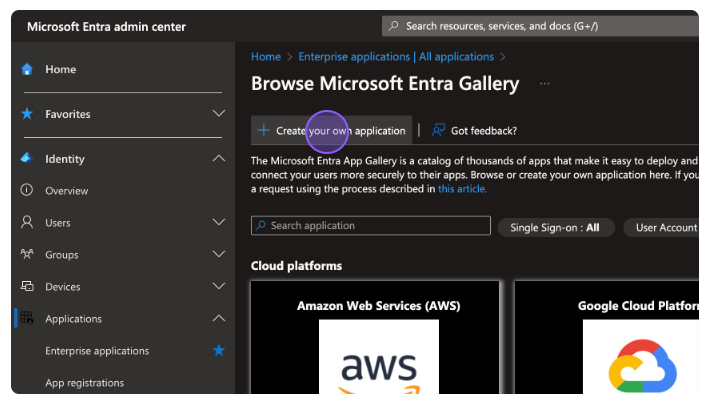Expand the Favorites section chevron

click(x=219, y=114)
